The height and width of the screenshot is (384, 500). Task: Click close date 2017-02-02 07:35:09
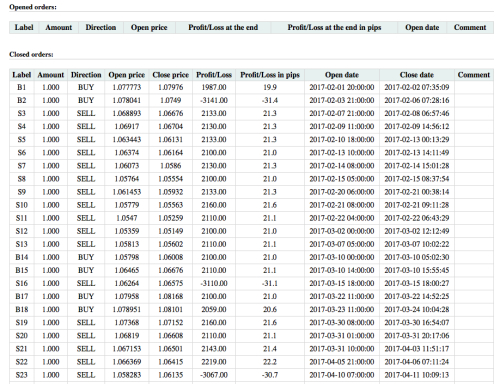417,87
